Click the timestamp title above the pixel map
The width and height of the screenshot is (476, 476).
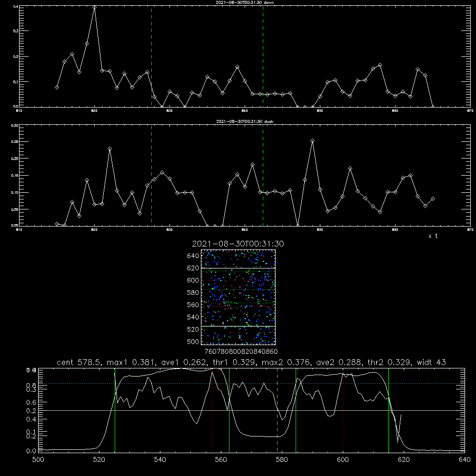pos(238,244)
